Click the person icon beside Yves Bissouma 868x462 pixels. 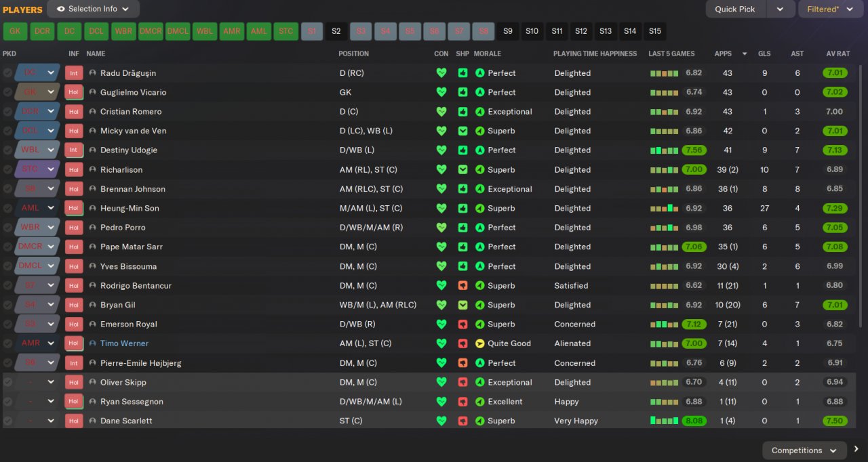click(92, 266)
